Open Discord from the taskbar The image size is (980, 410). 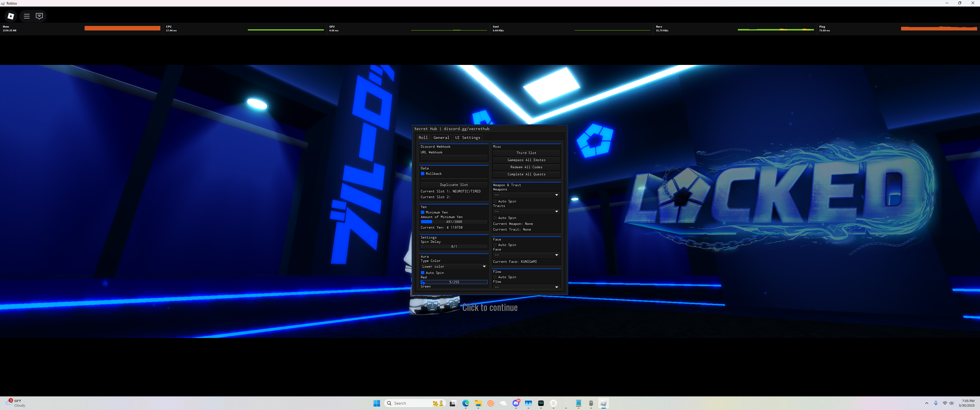[x=516, y=403]
